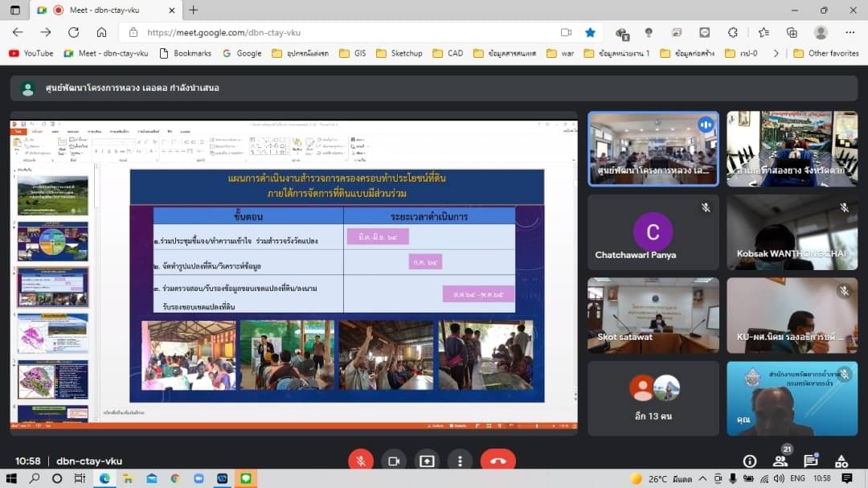Open Meet - dbn-ctay-vku bookmark
This screenshot has width=868, height=488.
point(106,53)
